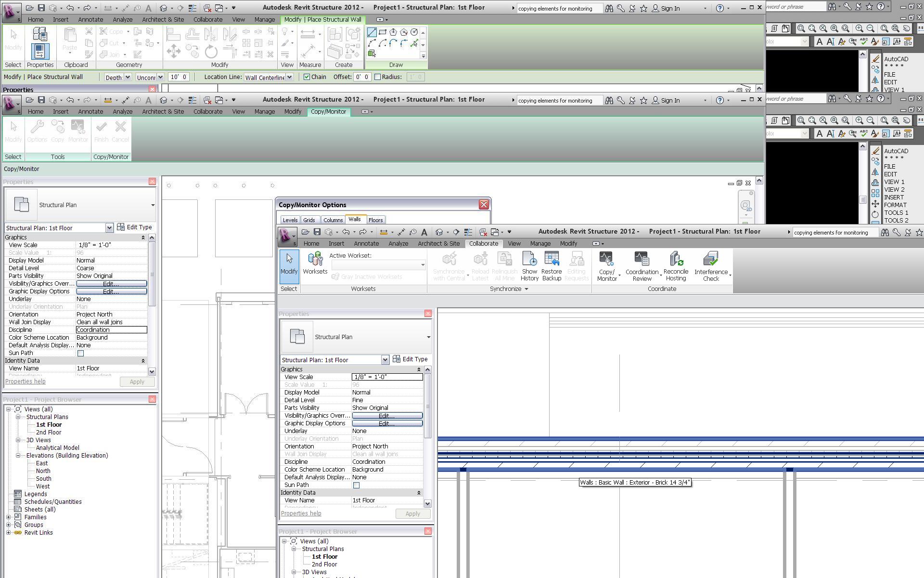Switch to the Grids tab in Copy/Monitor Options

309,220
